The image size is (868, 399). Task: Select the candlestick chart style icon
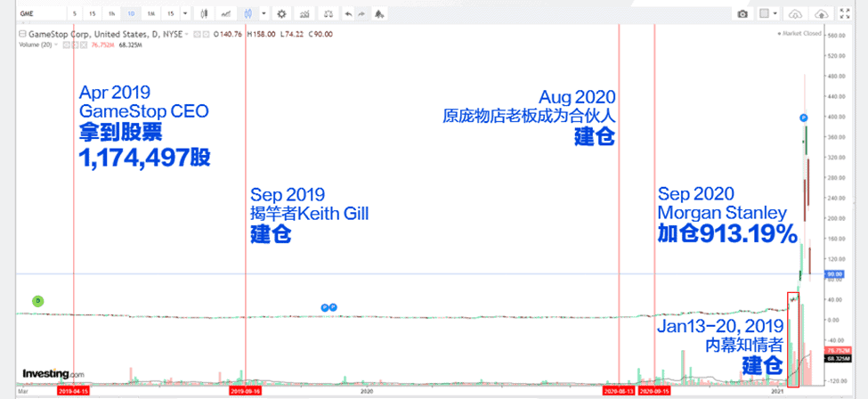204,13
